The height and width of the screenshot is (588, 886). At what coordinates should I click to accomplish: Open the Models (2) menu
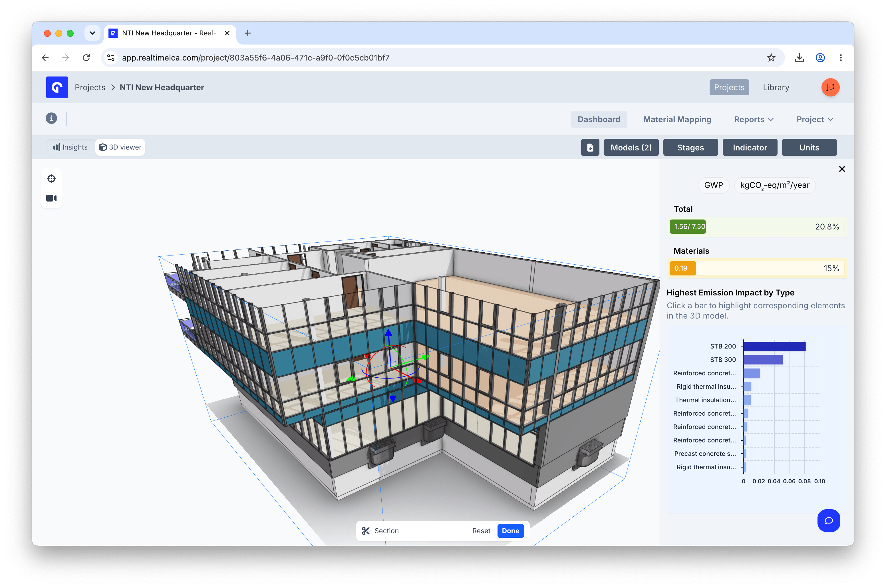point(631,147)
